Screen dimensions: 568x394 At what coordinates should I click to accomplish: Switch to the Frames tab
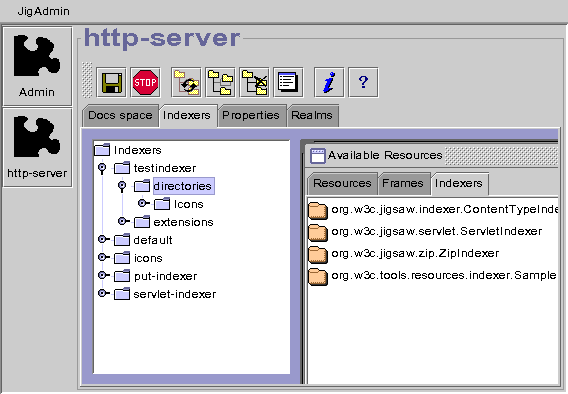403,184
